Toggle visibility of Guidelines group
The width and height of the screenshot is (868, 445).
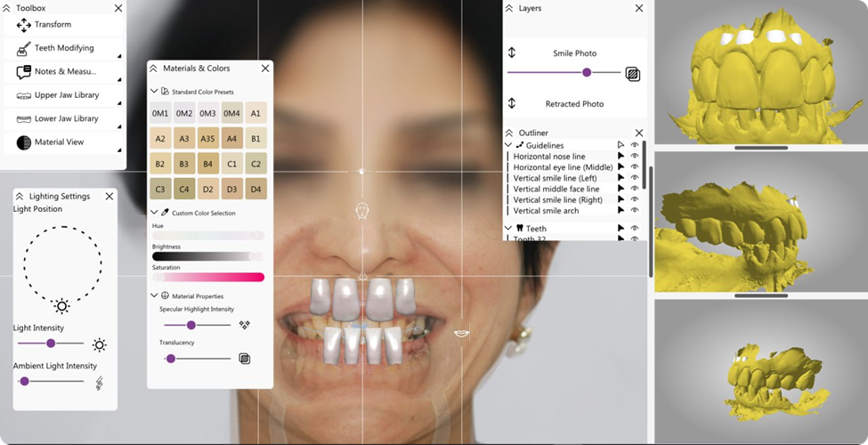(635, 145)
